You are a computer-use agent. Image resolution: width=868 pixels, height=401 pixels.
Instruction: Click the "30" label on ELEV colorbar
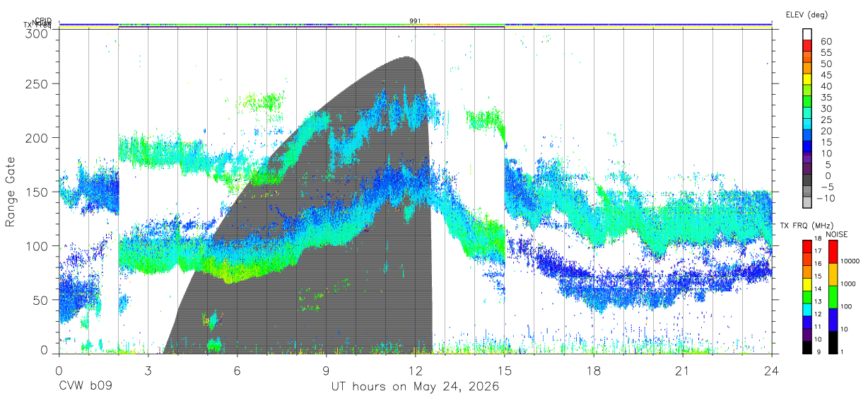coord(826,108)
